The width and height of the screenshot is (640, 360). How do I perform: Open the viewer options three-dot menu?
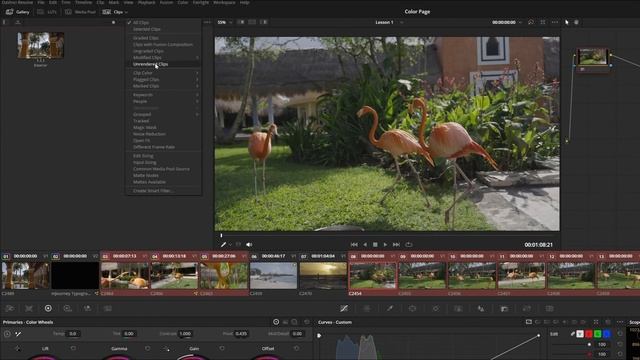(x=554, y=22)
